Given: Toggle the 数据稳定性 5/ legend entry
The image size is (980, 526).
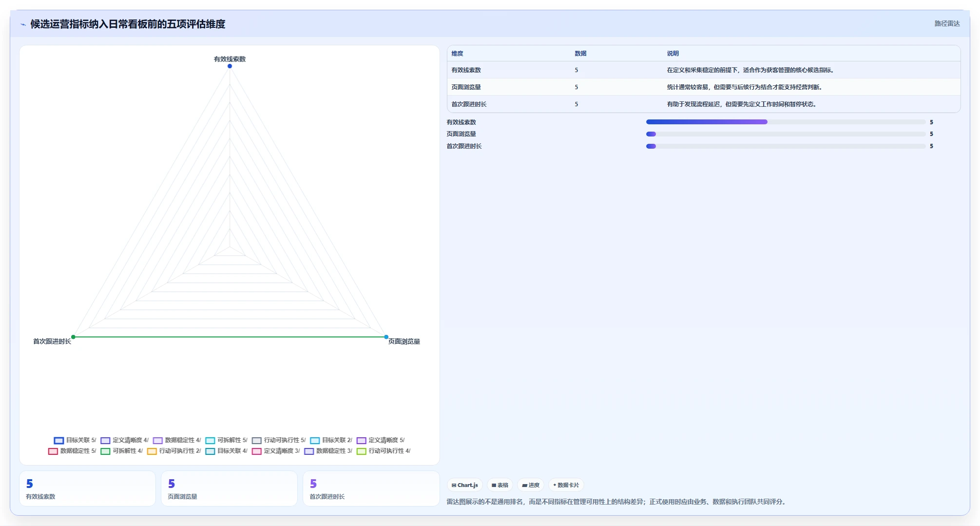Looking at the screenshot, I should pyautogui.click(x=72, y=451).
